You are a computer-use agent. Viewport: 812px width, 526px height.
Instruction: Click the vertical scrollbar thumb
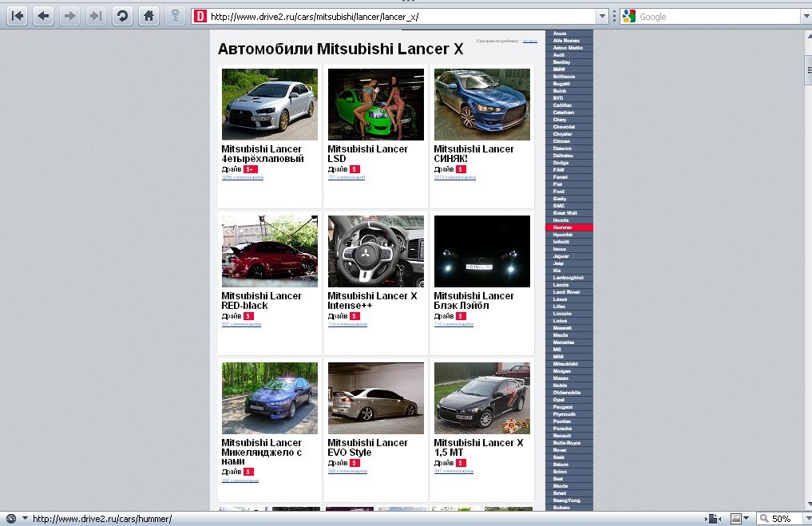point(808,70)
